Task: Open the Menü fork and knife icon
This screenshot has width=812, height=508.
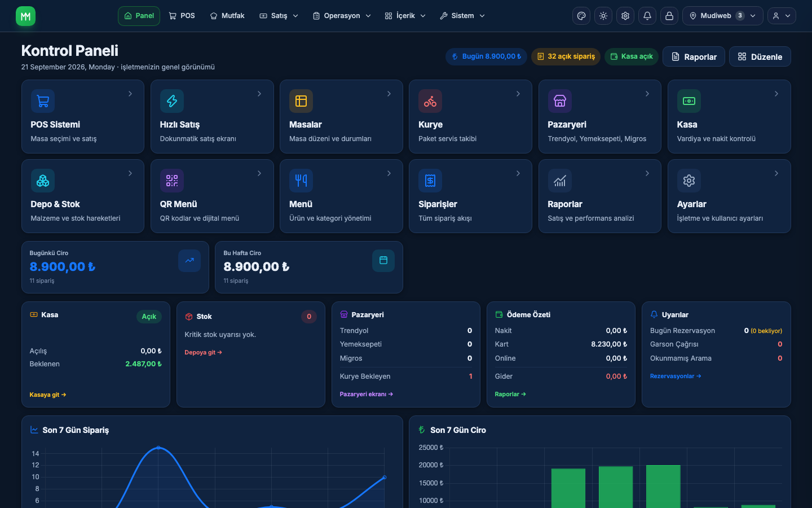Action: (301, 181)
